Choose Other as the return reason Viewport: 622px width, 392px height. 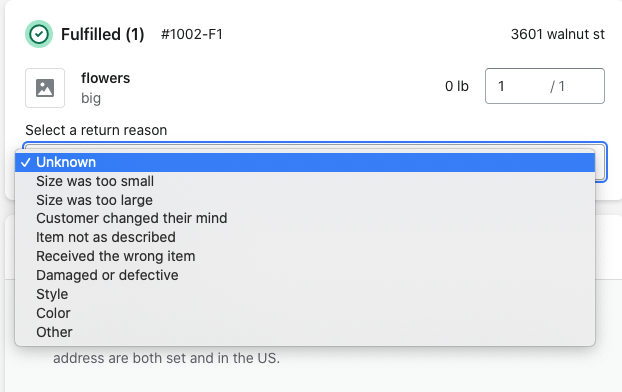point(305,332)
